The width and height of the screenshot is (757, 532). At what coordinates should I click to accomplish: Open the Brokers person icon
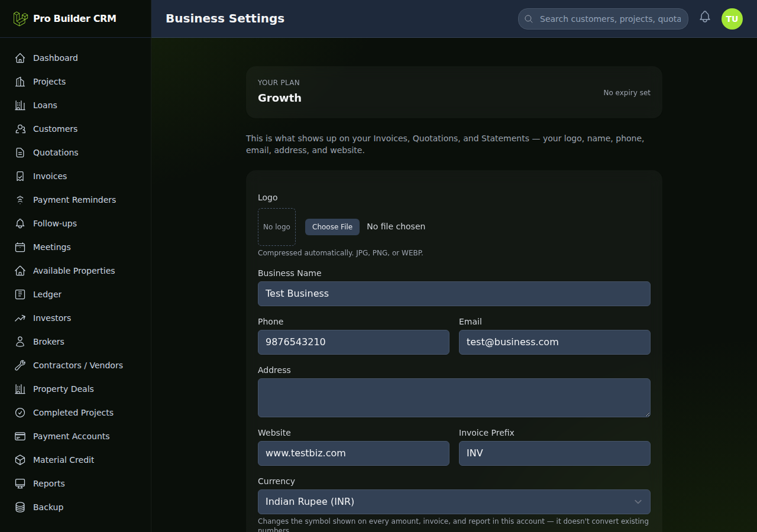click(x=20, y=342)
